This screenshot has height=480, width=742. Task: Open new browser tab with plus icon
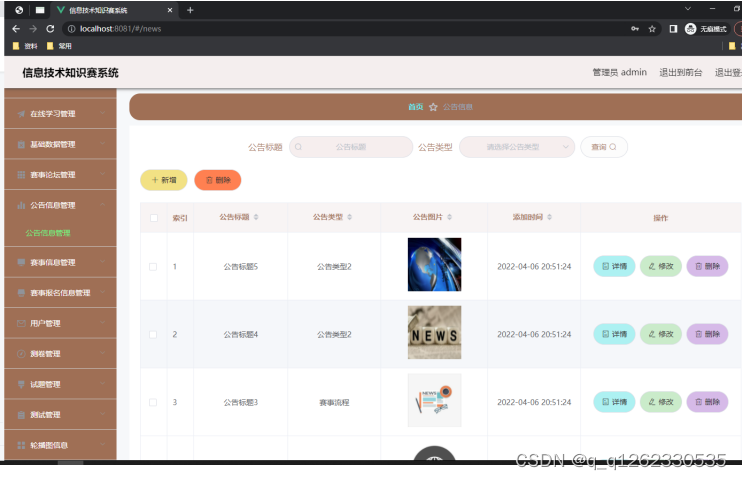click(x=190, y=10)
